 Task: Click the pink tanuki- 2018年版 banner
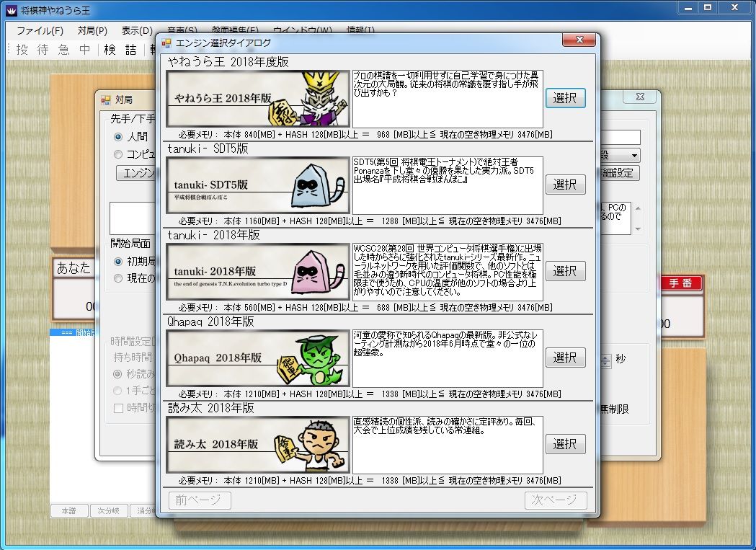click(x=258, y=272)
